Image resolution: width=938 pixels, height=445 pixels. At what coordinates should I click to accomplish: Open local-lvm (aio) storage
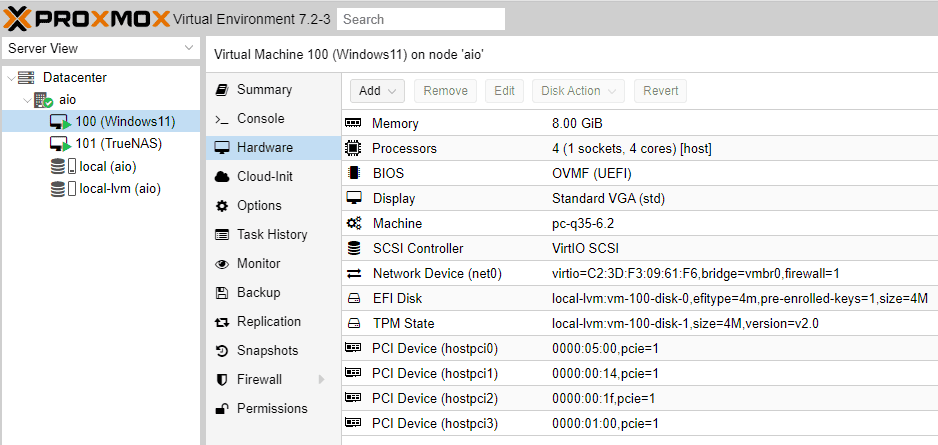pos(100,189)
